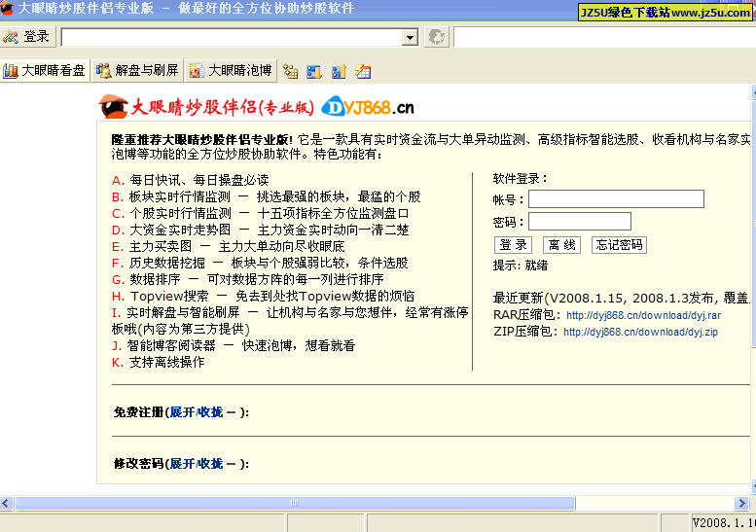The image size is (756, 532).
Task: Click the lightning table toolbar icon
Action: click(364, 72)
